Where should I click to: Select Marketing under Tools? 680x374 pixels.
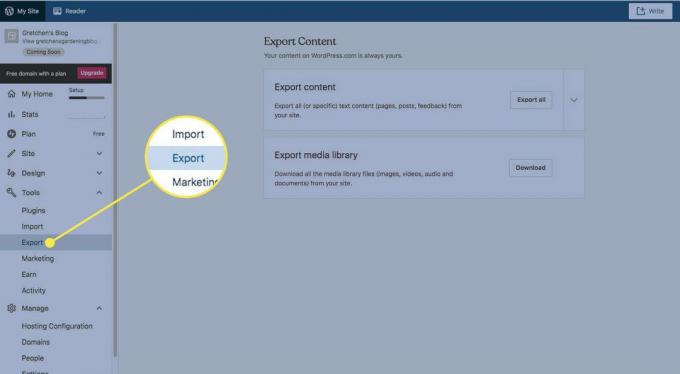(38, 259)
